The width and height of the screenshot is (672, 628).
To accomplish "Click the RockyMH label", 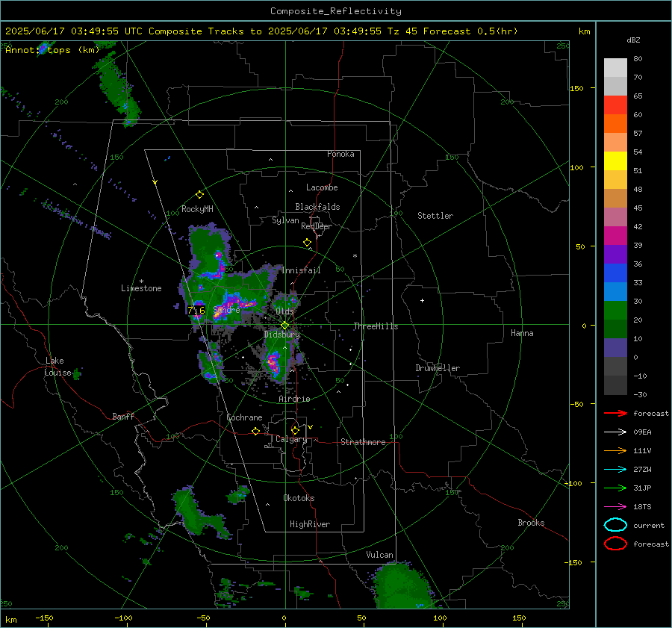I will pyautogui.click(x=197, y=209).
